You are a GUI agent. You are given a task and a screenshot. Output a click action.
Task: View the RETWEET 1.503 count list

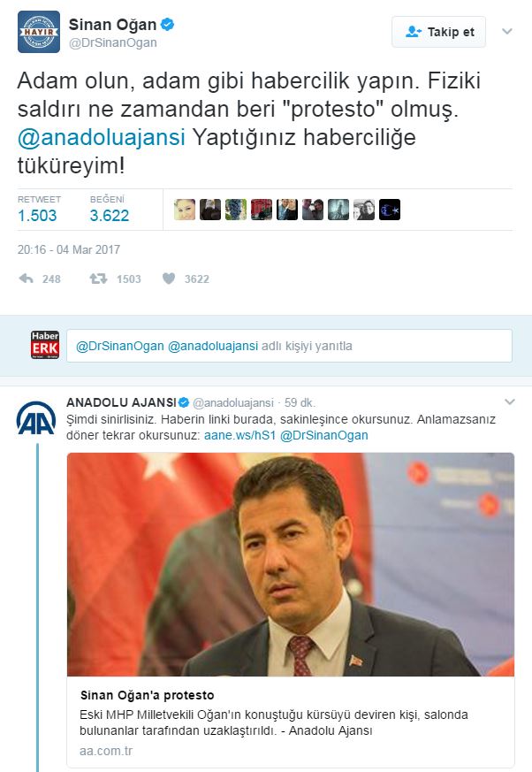point(39,210)
